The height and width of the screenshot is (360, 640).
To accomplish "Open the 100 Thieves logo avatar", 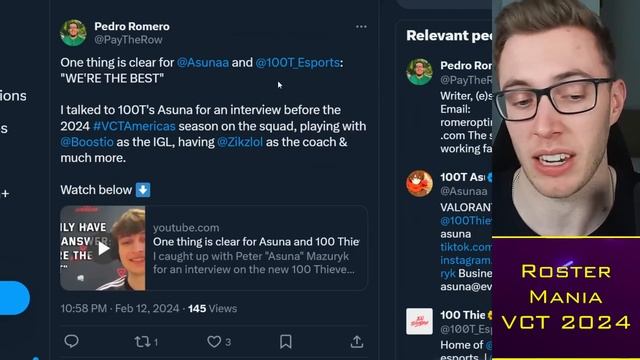I will (x=419, y=322).
